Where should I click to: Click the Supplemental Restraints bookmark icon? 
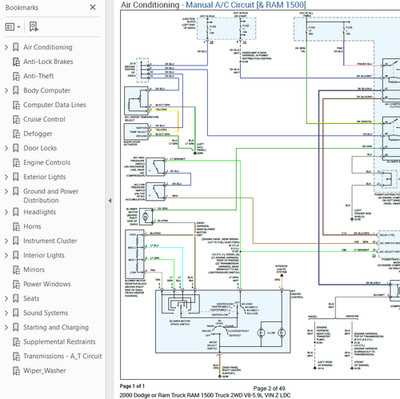point(16,342)
